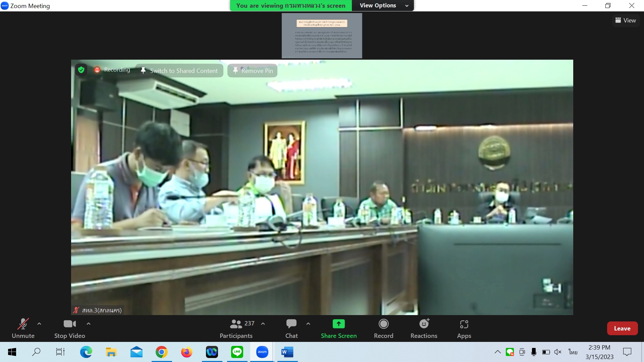
Task: Open the Participants list
Action: coord(236,328)
